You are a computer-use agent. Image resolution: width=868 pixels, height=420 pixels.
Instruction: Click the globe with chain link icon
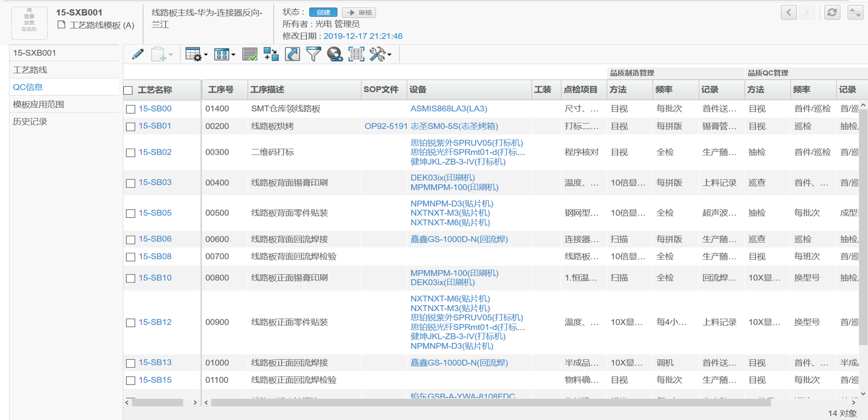coord(334,54)
